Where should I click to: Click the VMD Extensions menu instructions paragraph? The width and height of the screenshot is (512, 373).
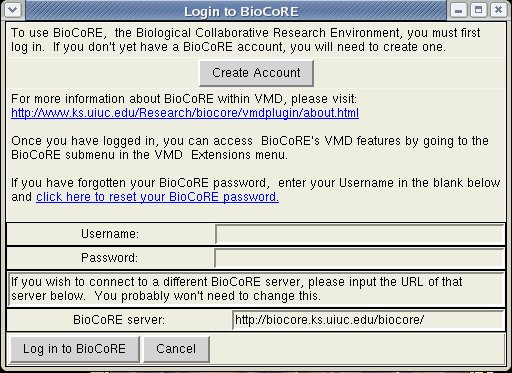250,148
